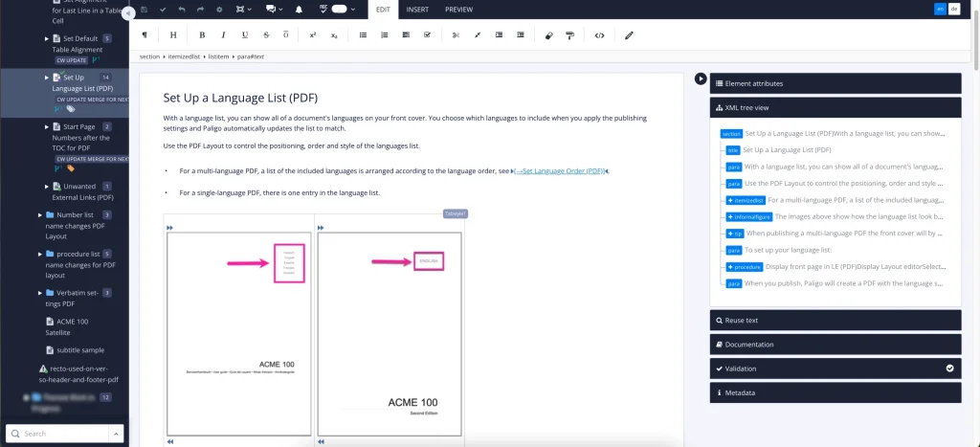980x447 pixels.
Task: Click the underline formatting icon
Action: (245, 34)
